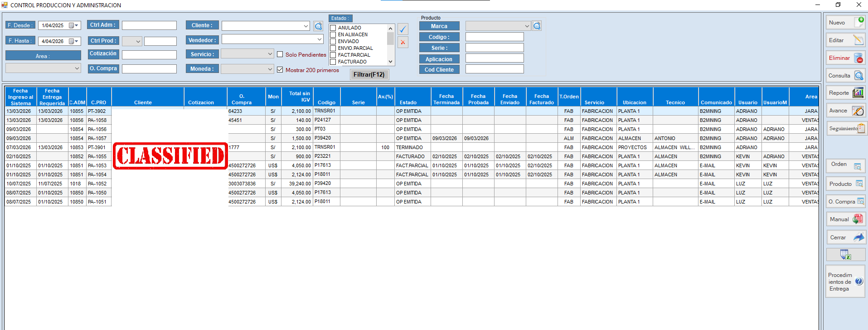Click the blue checkmark select-all Estado icon
The image size is (868, 330).
402,29
